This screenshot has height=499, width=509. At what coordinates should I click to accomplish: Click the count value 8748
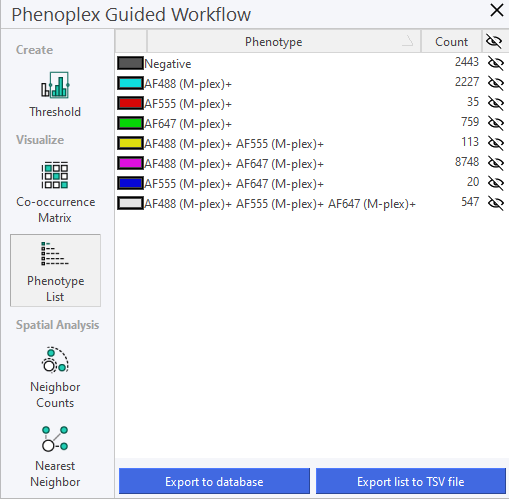pyautogui.click(x=467, y=162)
